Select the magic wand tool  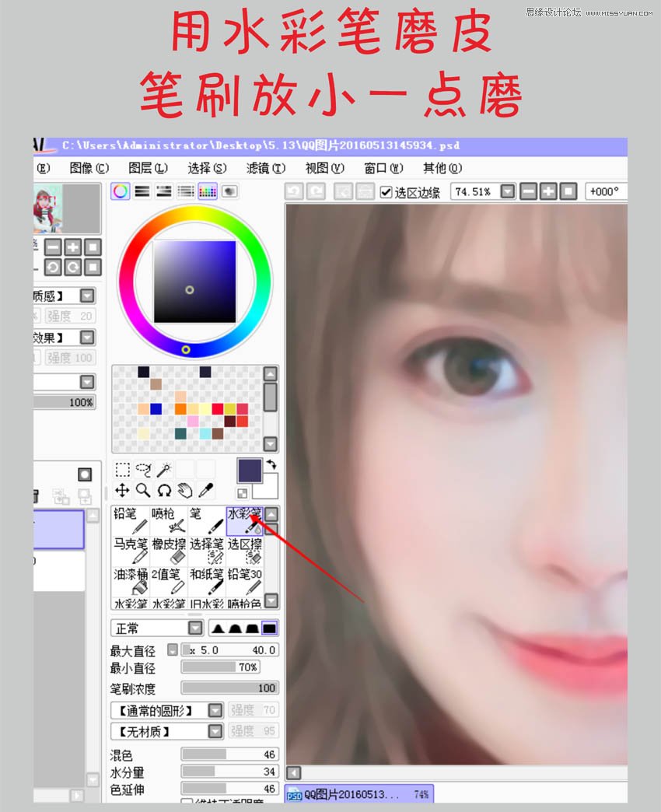coord(164,470)
